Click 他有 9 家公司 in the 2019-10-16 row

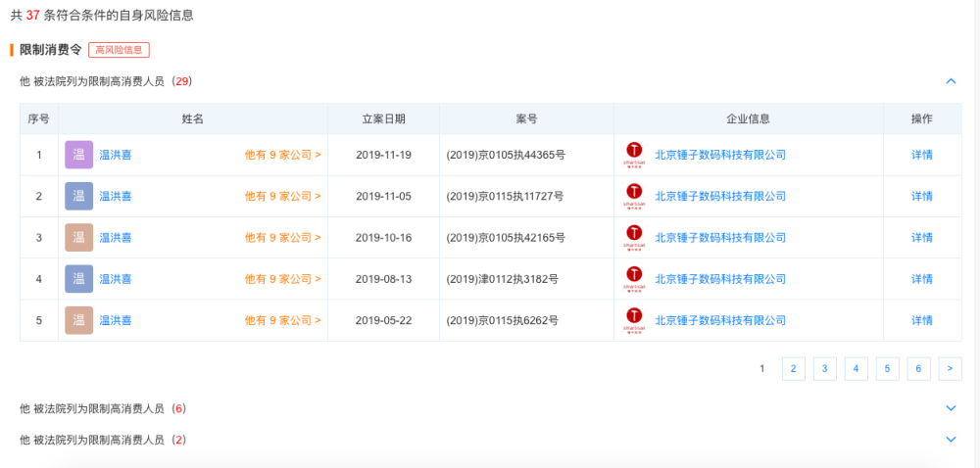(x=282, y=238)
